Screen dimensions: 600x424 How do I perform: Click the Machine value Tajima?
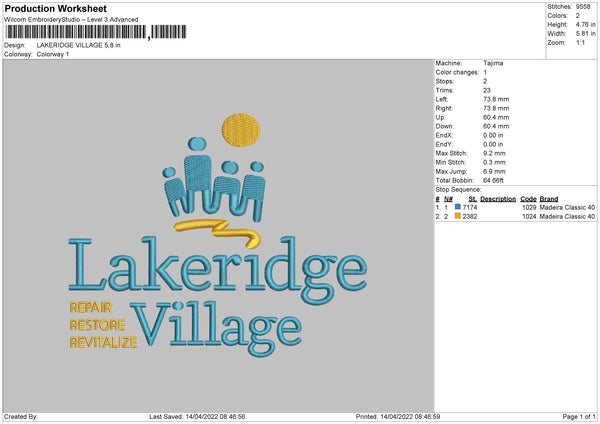coord(493,63)
